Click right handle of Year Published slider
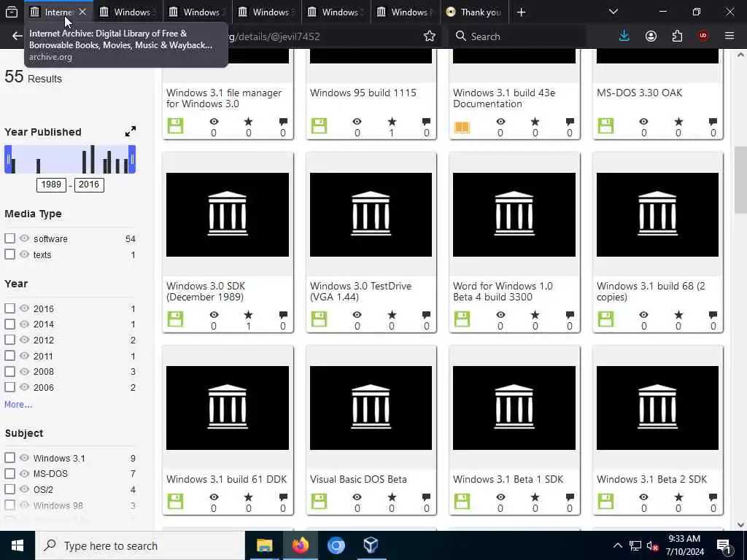This screenshot has width=747, height=560. [133, 159]
